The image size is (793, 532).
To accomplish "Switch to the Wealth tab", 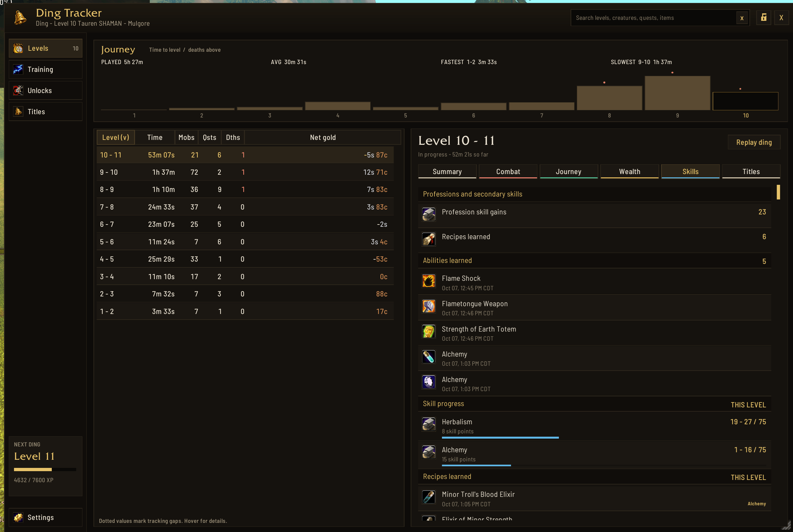I will [629, 171].
